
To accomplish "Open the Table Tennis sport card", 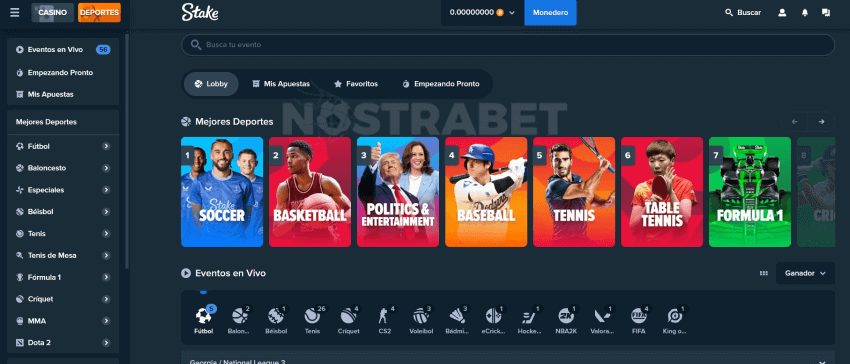I will click(662, 192).
